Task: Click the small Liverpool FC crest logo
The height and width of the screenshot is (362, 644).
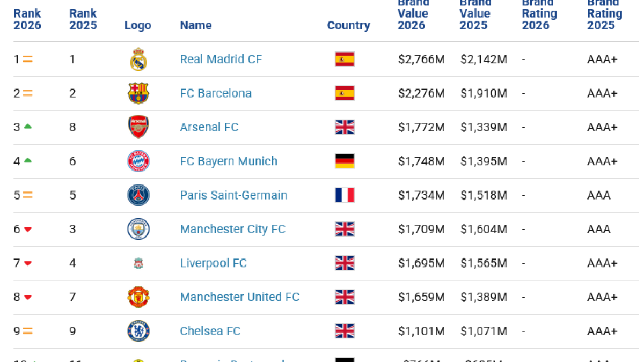Action: 138,263
